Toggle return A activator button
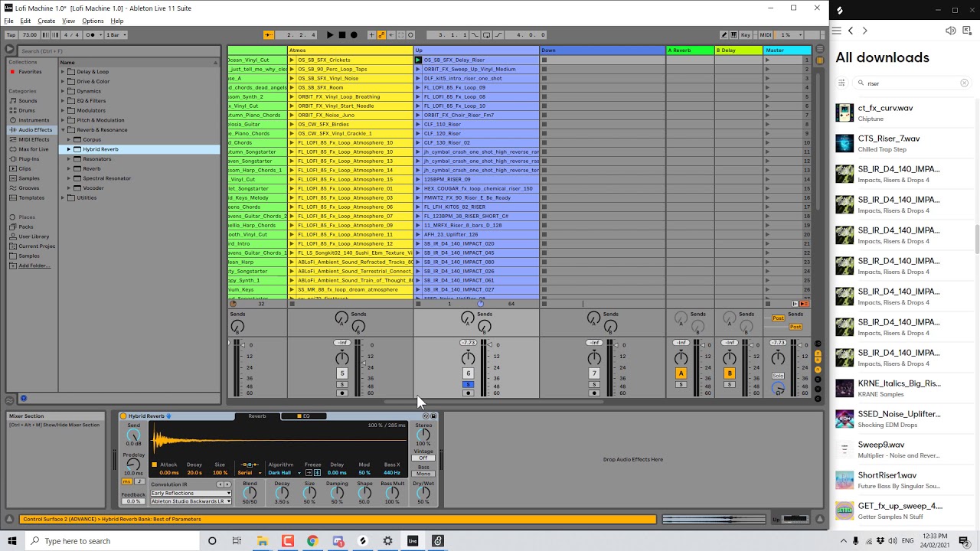The width and height of the screenshot is (980, 551). pos(681,373)
